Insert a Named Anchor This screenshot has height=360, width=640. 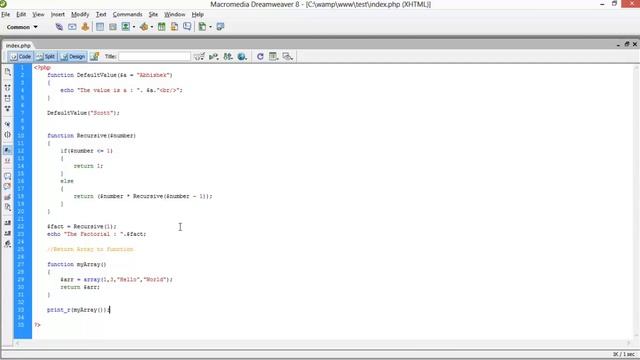(x=85, y=27)
